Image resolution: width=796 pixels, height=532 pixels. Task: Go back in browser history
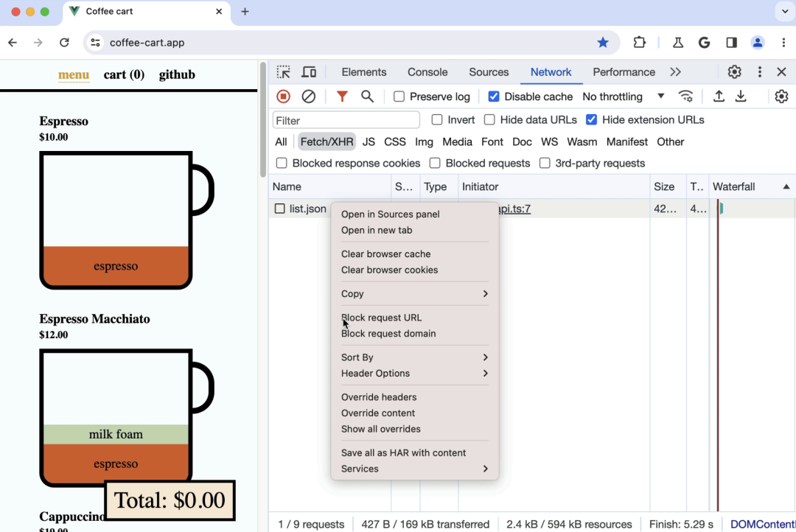[x=13, y=43]
